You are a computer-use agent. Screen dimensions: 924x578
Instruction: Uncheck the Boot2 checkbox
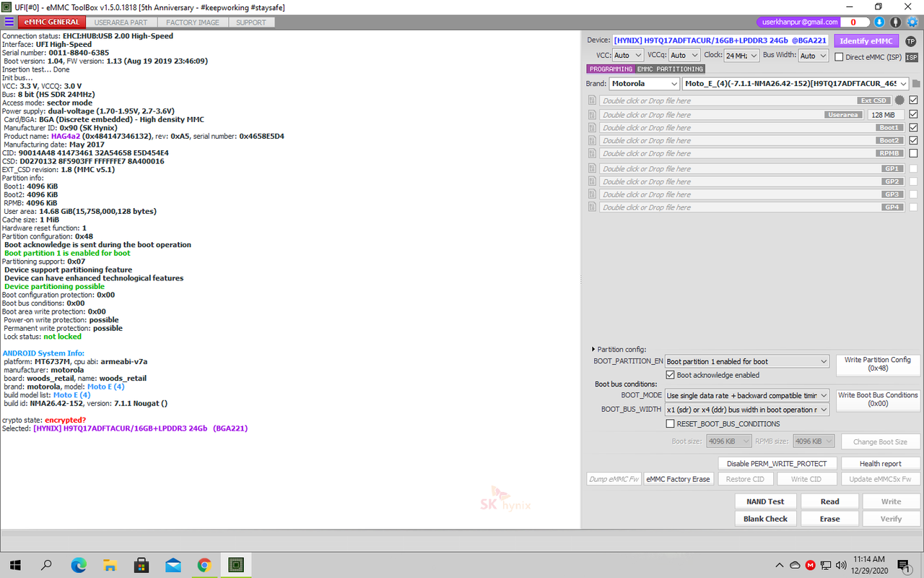(x=914, y=140)
